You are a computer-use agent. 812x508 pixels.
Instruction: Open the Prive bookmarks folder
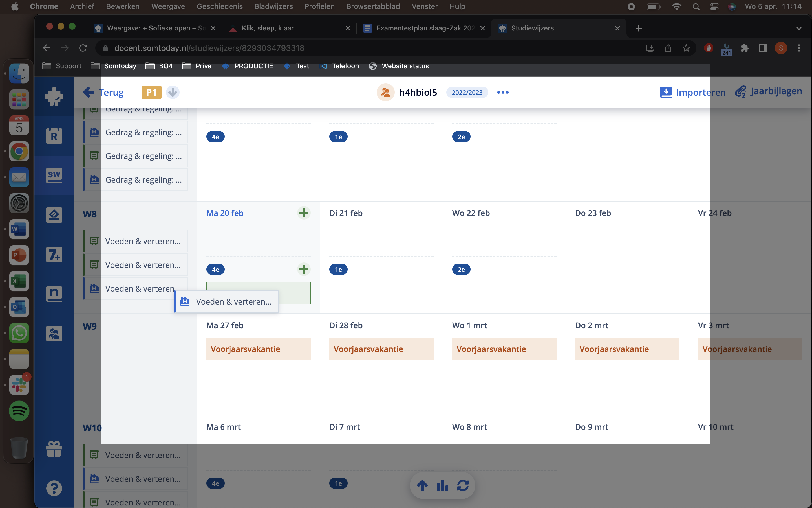[197, 66]
